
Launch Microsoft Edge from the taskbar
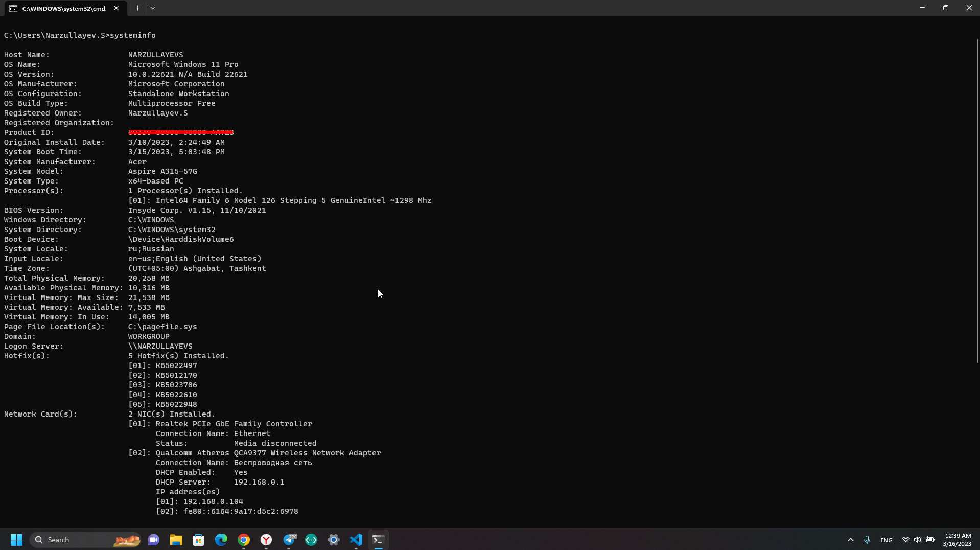point(221,539)
